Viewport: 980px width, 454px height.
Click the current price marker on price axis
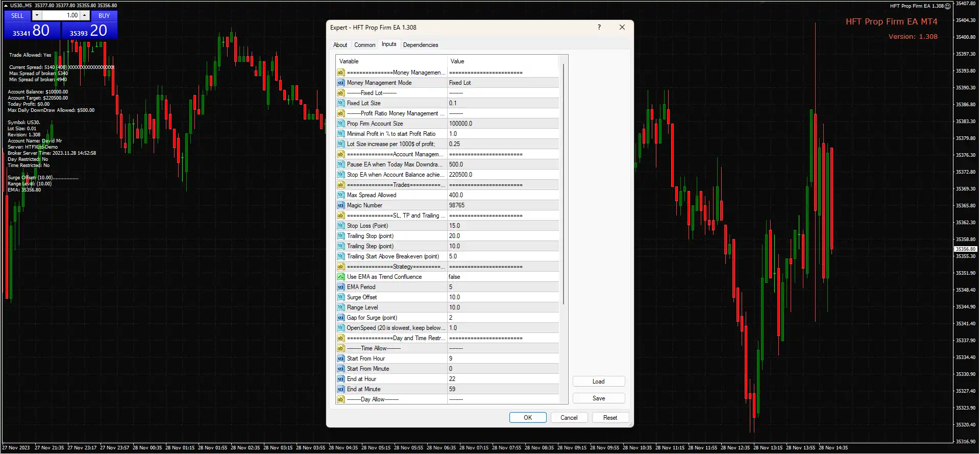click(x=965, y=249)
